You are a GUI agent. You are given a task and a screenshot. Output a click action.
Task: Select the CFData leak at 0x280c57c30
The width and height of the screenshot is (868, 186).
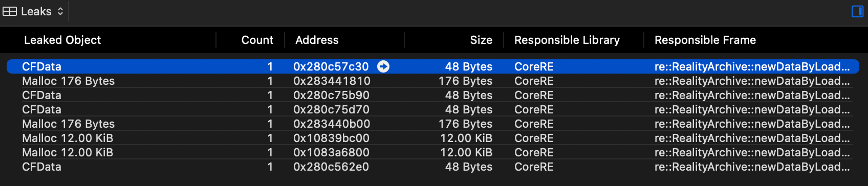(x=433, y=66)
